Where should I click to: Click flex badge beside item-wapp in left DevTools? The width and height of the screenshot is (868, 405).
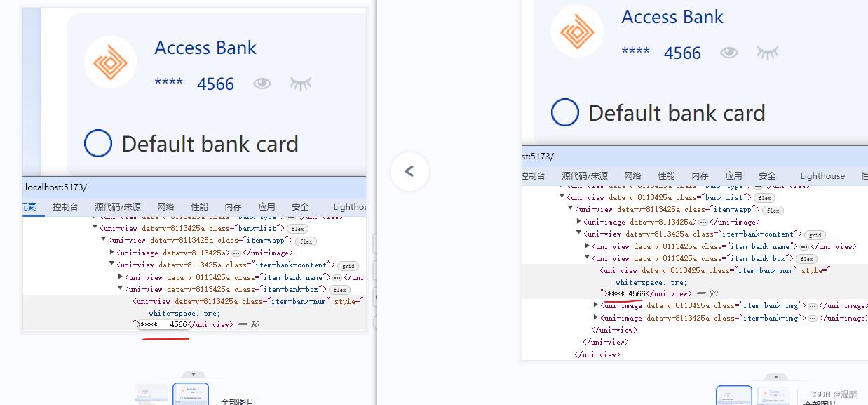click(306, 241)
